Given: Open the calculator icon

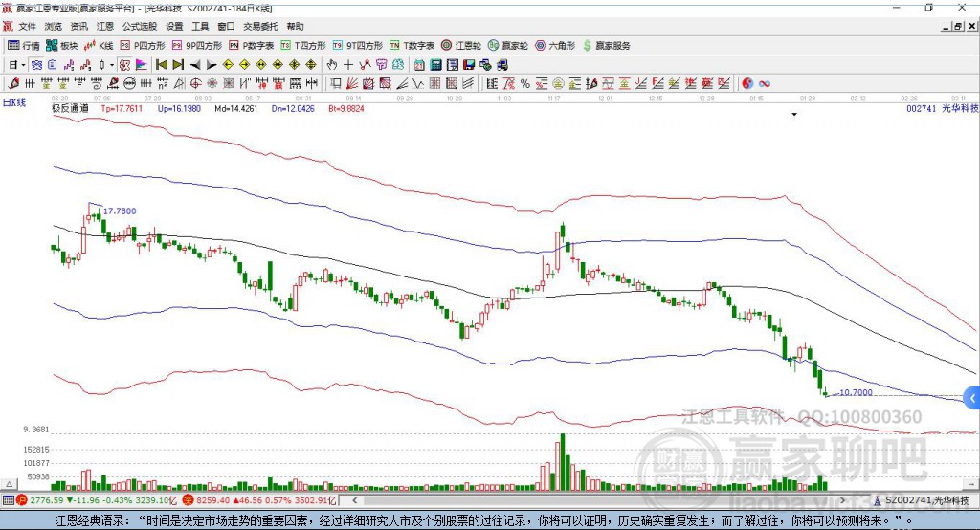Looking at the screenshot, I should click(436, 65).
